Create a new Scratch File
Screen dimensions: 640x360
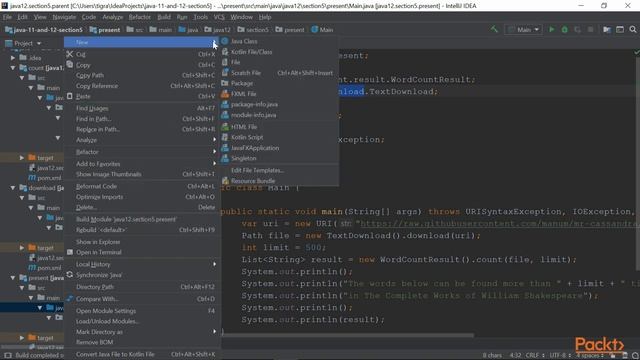point(280,73)
